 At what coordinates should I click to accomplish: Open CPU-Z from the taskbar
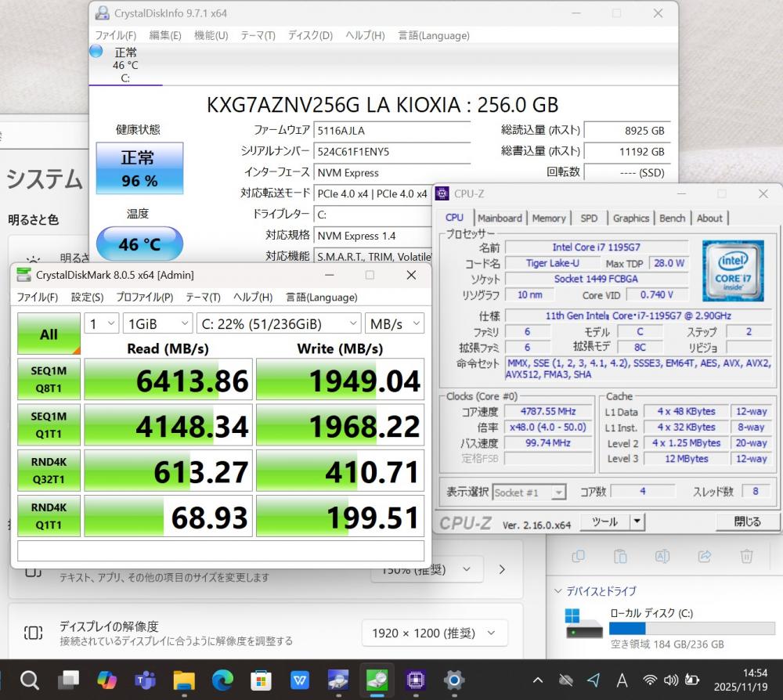pos(415,680)
